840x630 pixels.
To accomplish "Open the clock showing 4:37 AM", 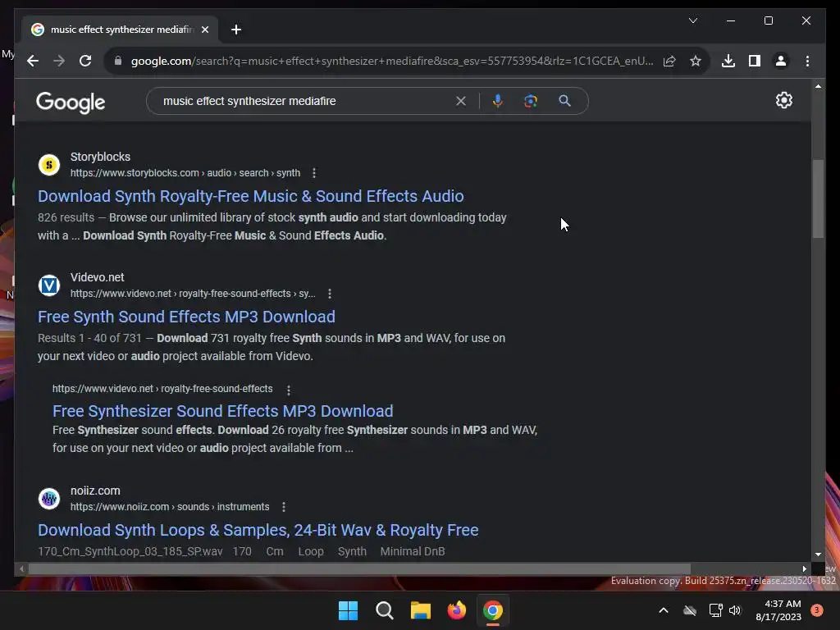I will [778, 610].
